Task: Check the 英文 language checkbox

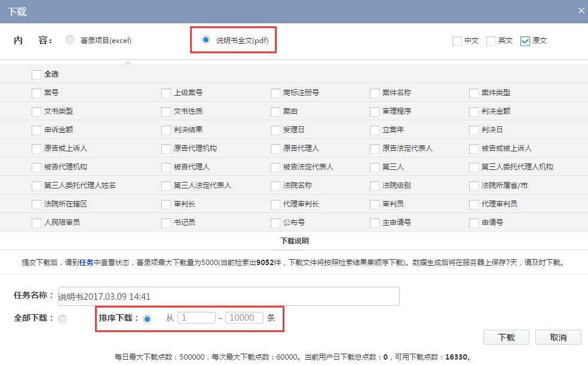Action: tap(491, 41)
